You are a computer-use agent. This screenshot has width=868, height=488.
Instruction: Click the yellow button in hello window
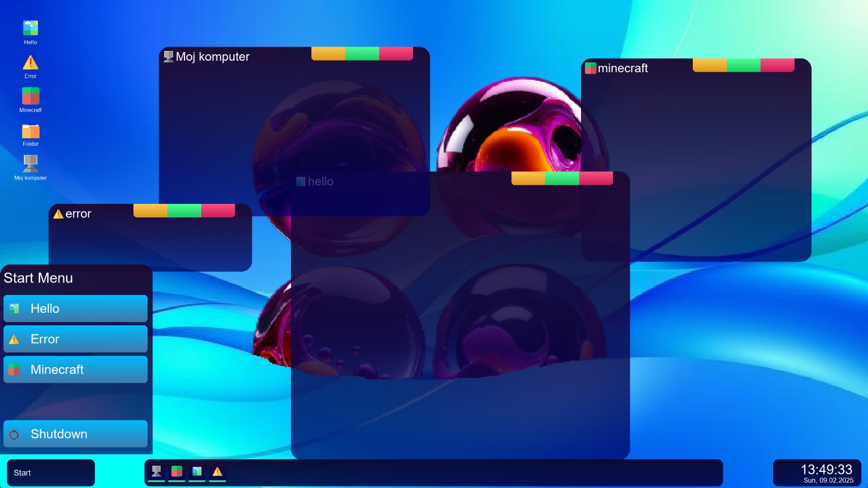(528, 178)
